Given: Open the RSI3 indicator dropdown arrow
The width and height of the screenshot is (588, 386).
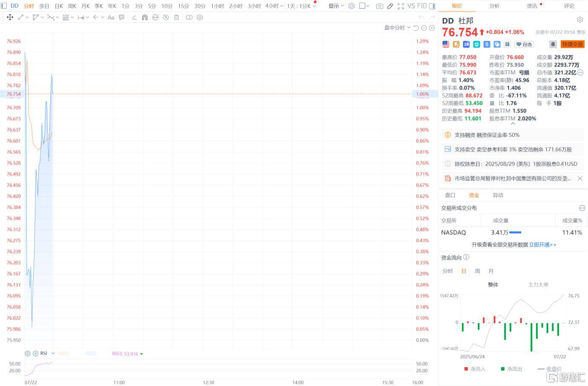Looking at the screenshot, I should click(x=142, y=354).
